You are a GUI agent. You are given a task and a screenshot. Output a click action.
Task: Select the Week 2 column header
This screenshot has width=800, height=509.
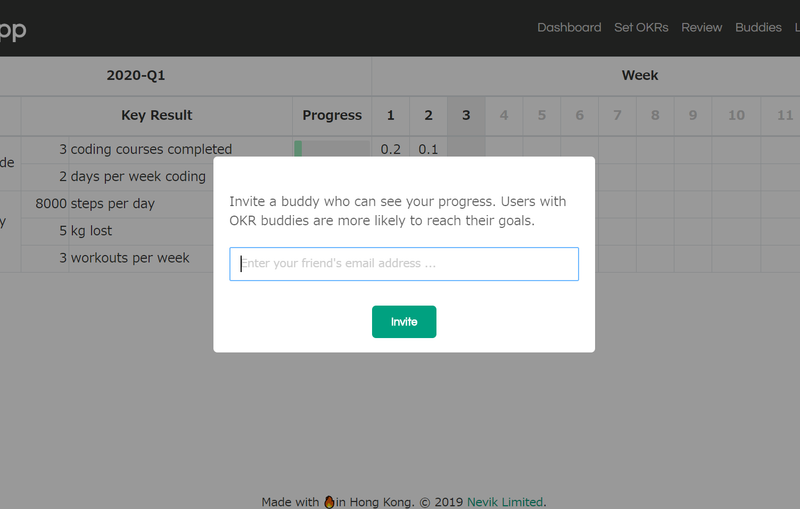(x=428, y=115)
